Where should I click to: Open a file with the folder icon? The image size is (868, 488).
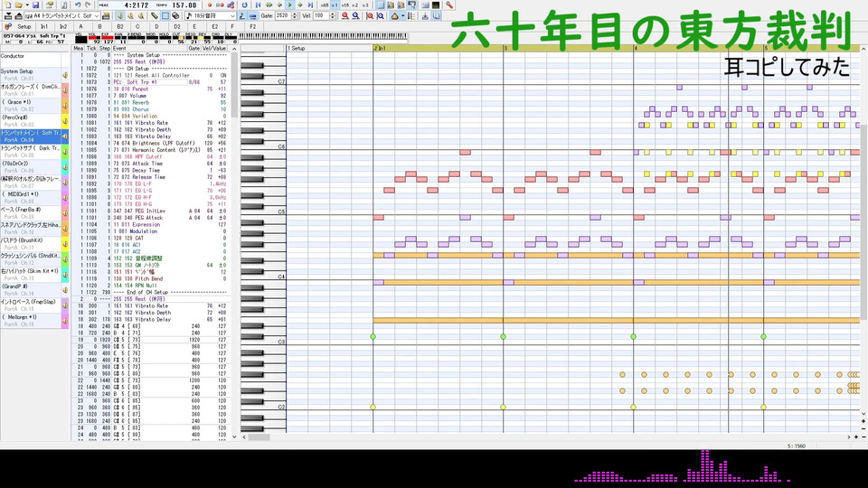(x=18, y=5)
